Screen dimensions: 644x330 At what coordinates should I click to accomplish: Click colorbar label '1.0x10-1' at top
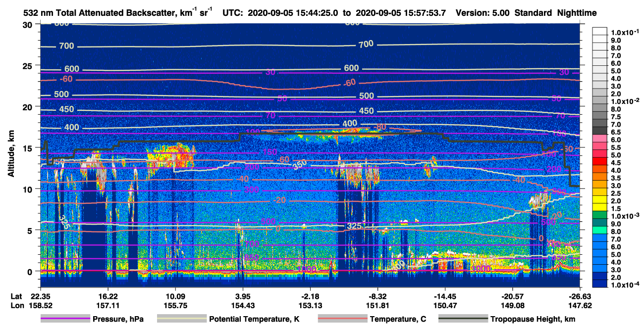click(625, 32)
